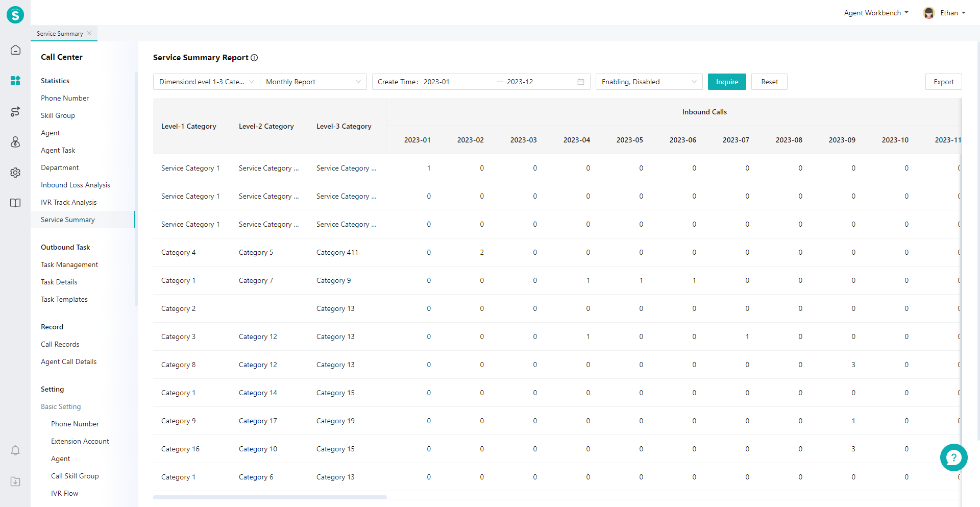The image size is (980, 507).
Task: Open the notification bell icon
Action: [x=15, y=450]
